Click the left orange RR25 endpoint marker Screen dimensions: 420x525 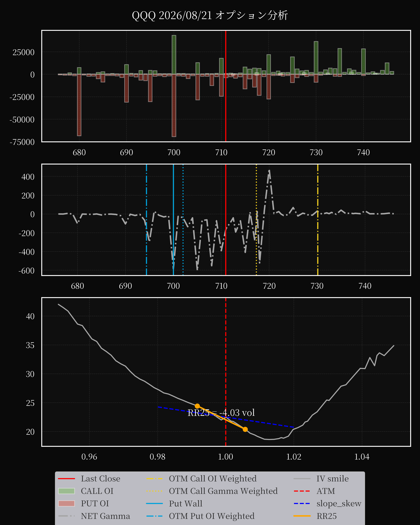[197, 406]
